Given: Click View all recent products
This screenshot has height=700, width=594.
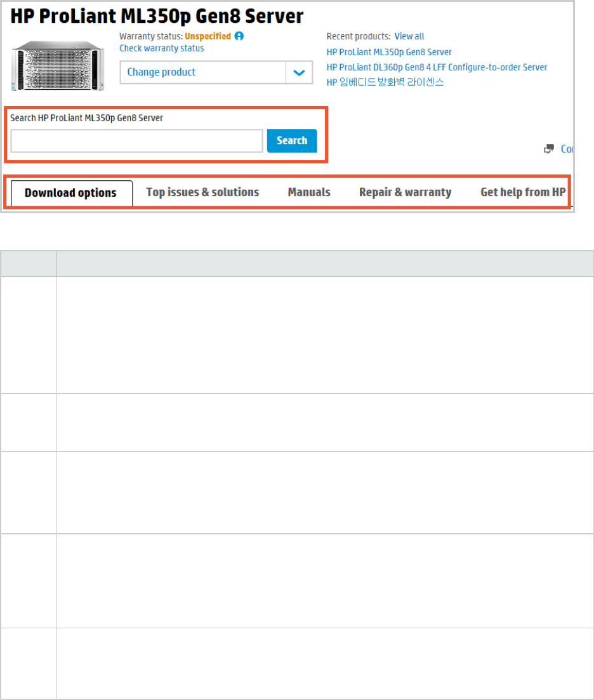Looking at the screenshot, I should tap(409, 36).
